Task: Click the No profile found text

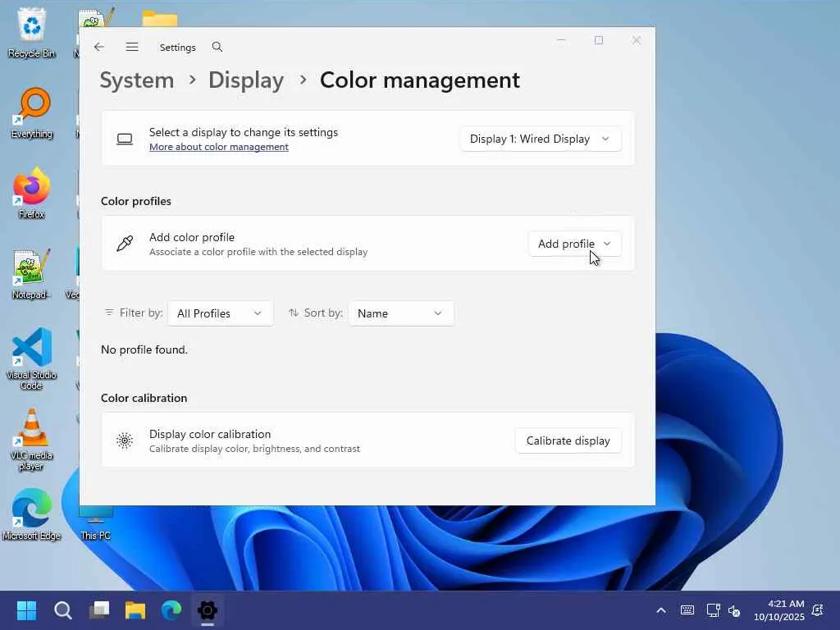Action: click(144, 349)
